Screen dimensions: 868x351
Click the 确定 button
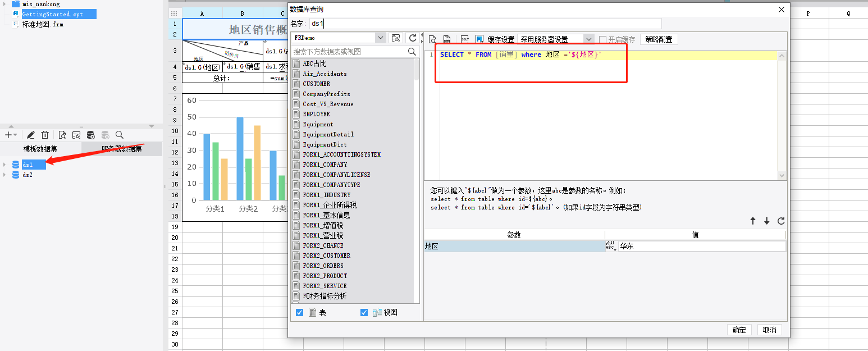[739, 330]
